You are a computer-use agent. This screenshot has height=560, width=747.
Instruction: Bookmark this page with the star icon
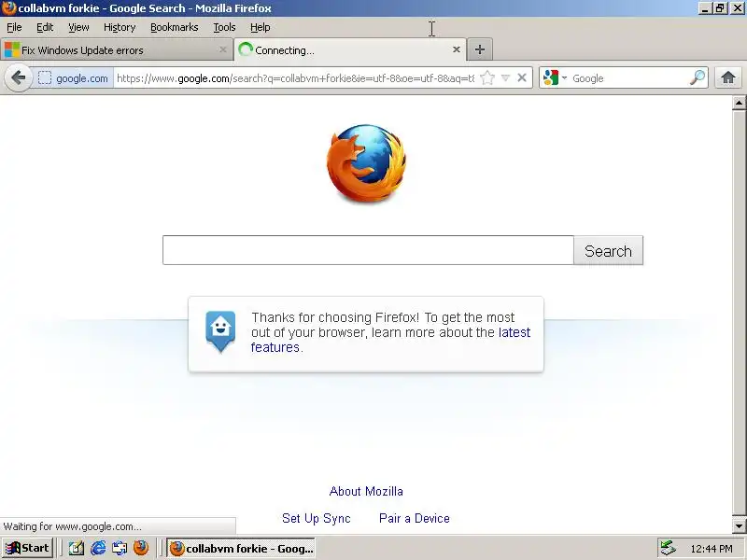coord(486,78)
